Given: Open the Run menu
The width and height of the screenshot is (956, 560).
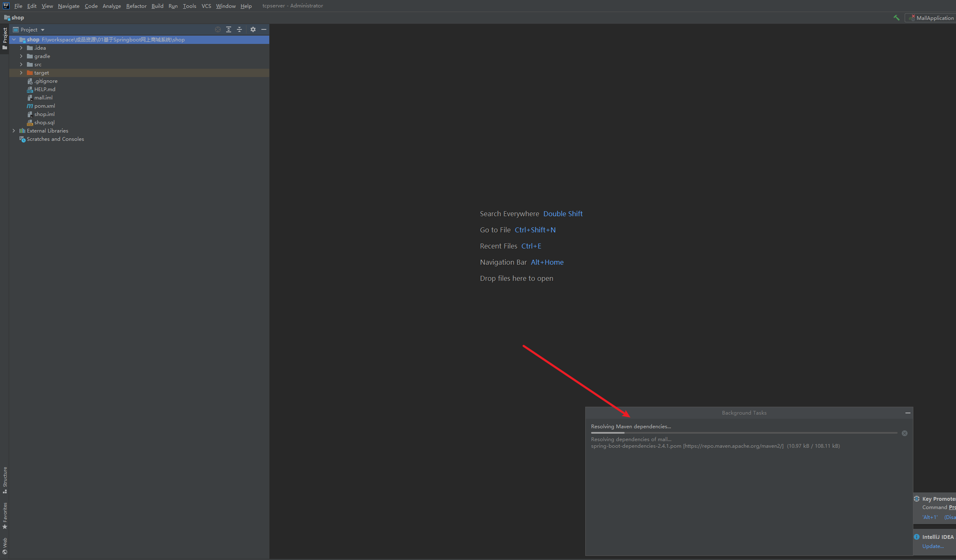Looking at the screenshot, I should (173, 6).
